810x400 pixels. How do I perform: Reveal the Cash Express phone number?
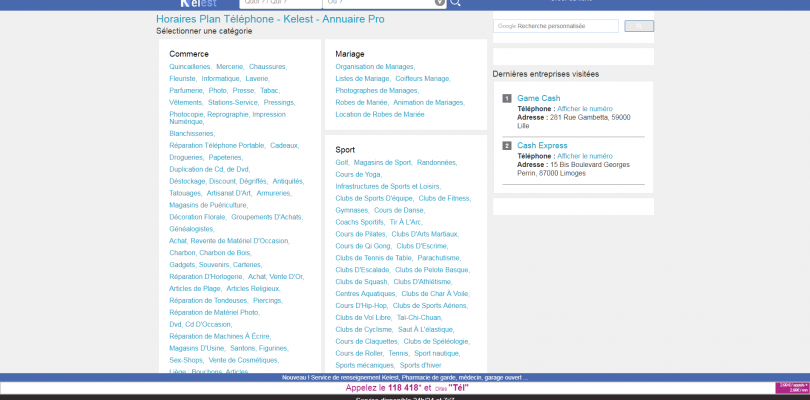coord(584,156)
